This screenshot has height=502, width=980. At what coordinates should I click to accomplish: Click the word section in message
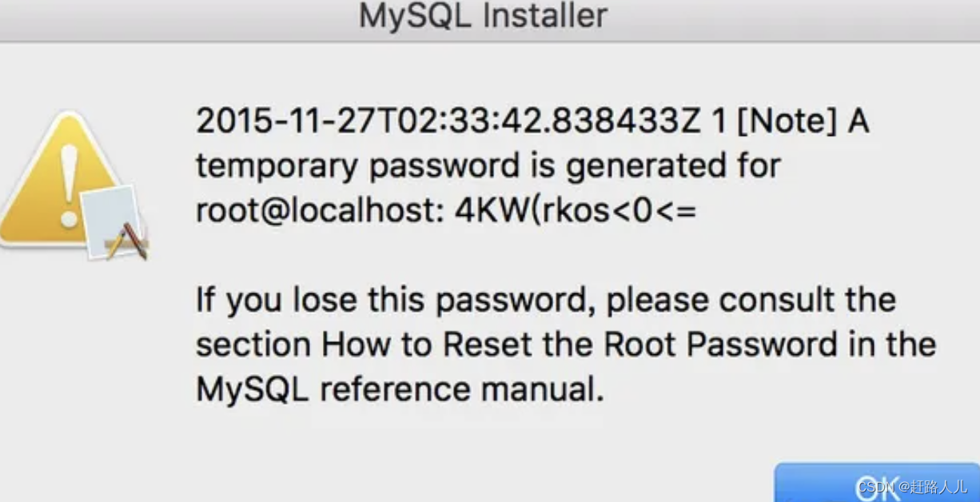point(254,345)
